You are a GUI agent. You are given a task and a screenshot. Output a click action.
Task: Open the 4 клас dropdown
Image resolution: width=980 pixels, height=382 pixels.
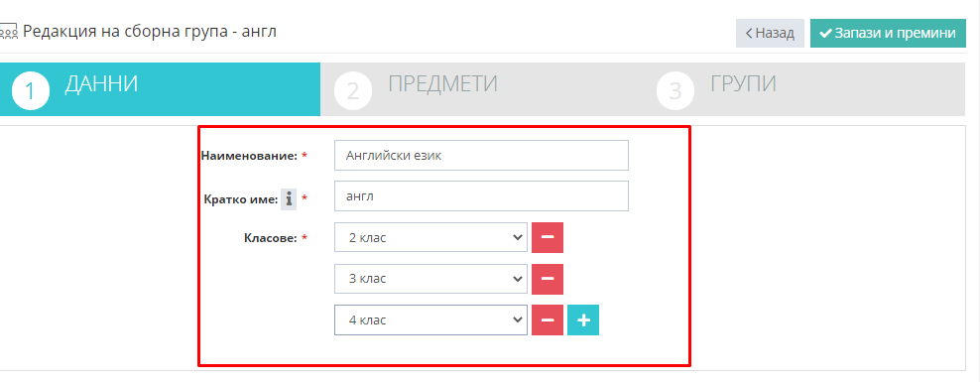(430, 320)
